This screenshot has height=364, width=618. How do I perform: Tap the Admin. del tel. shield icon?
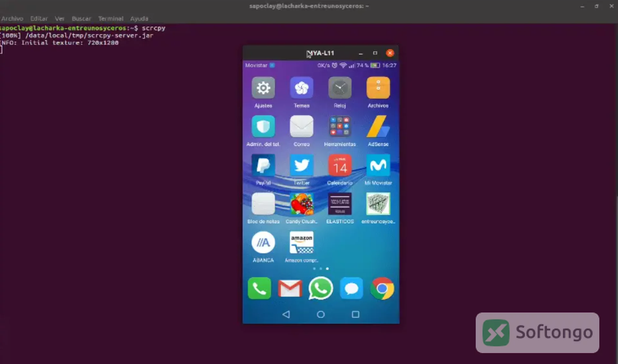point(263,126)
